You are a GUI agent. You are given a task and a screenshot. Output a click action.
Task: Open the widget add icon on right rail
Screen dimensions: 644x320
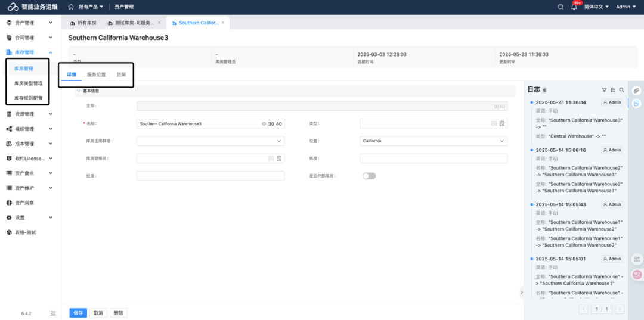(637, 259)
